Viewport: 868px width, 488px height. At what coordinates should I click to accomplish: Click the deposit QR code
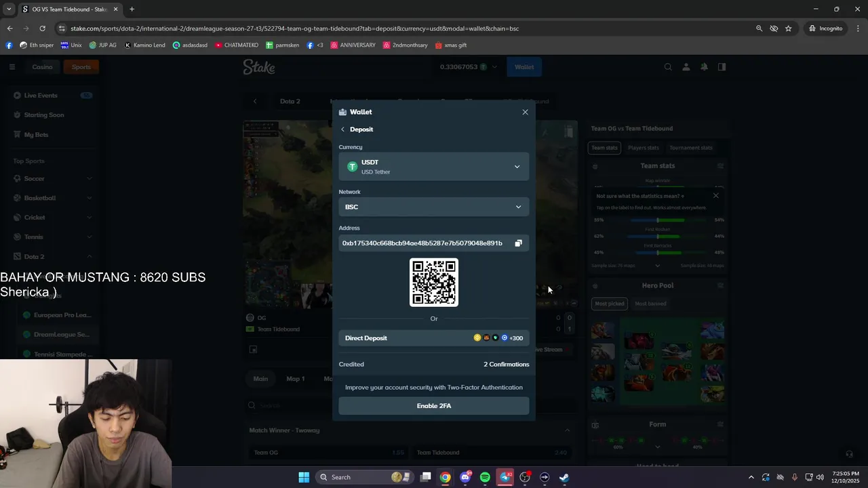coord(434,283)
